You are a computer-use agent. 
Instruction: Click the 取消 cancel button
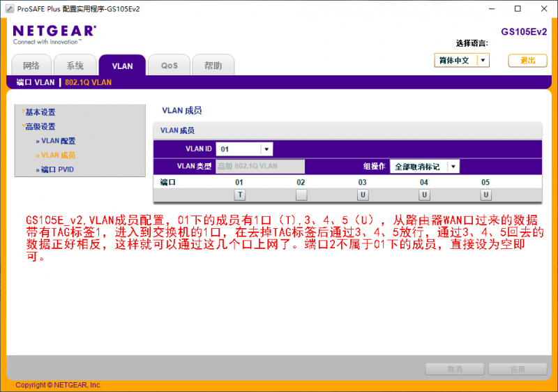coord(455,369)
